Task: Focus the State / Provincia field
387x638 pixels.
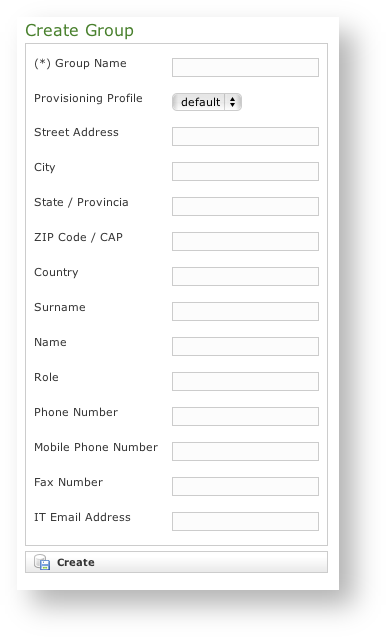Action: (245, 206)
